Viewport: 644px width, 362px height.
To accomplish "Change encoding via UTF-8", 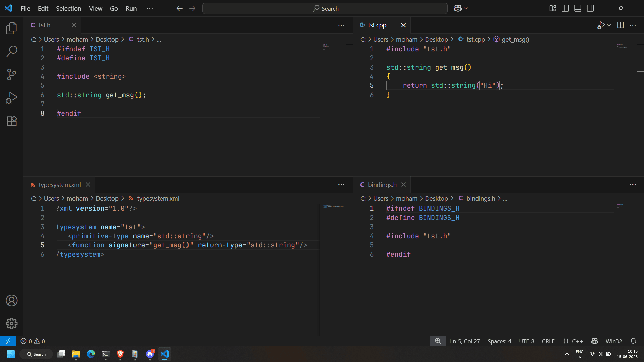I will click(x=527, y=341).
